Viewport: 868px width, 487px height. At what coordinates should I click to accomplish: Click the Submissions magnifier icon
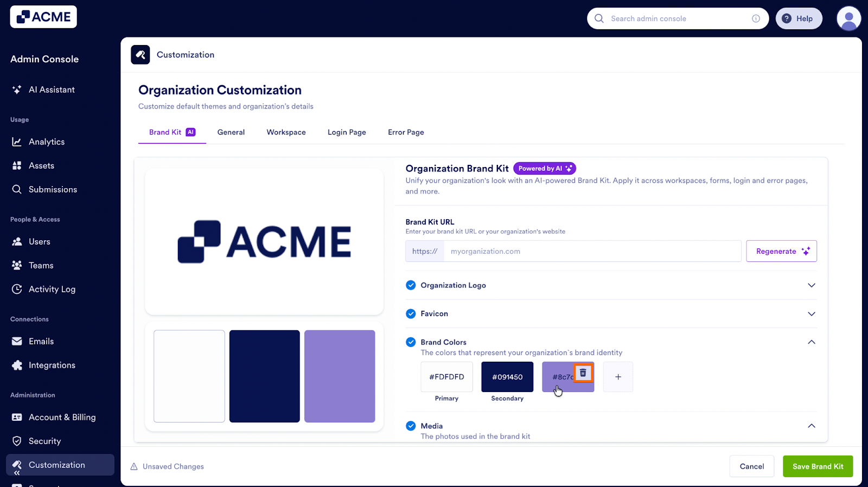click(17, 189)
